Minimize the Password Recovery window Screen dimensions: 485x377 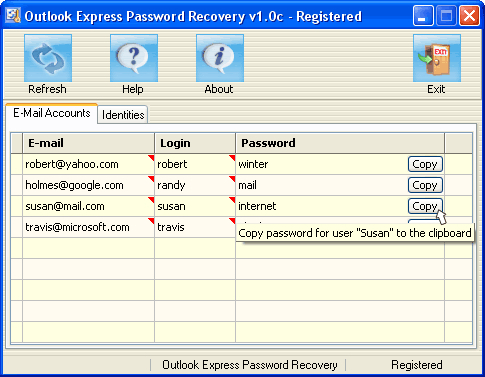coord(423,15)
